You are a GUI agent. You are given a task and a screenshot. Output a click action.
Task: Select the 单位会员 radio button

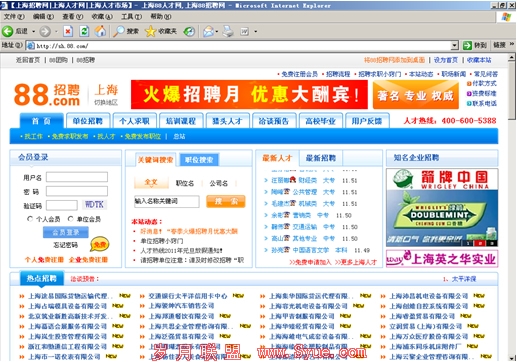70,219
